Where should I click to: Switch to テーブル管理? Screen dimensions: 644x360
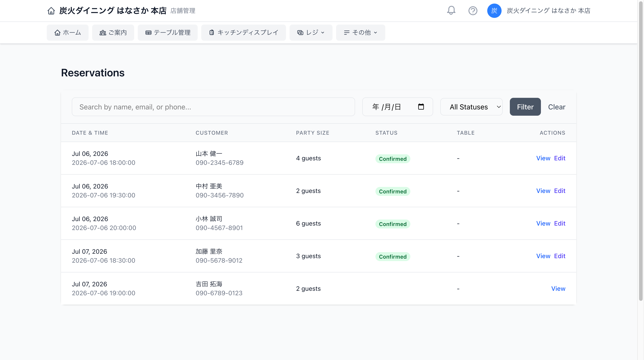pos(168,32)
